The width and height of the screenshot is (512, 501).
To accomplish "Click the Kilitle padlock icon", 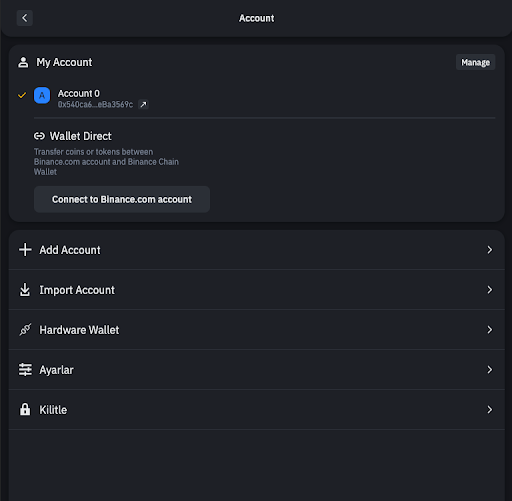I will [x=25, y=409].
